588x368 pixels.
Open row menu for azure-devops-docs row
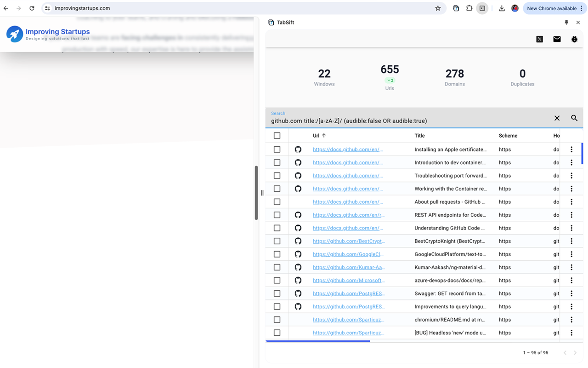coord(571,280)
